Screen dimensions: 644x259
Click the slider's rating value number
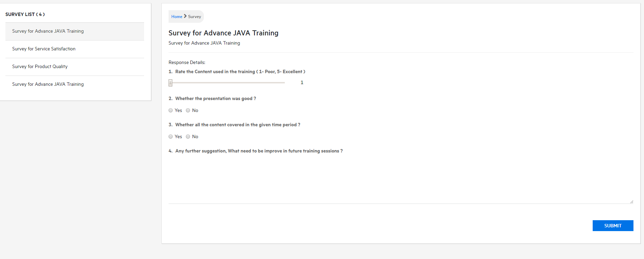coord(302,83)
